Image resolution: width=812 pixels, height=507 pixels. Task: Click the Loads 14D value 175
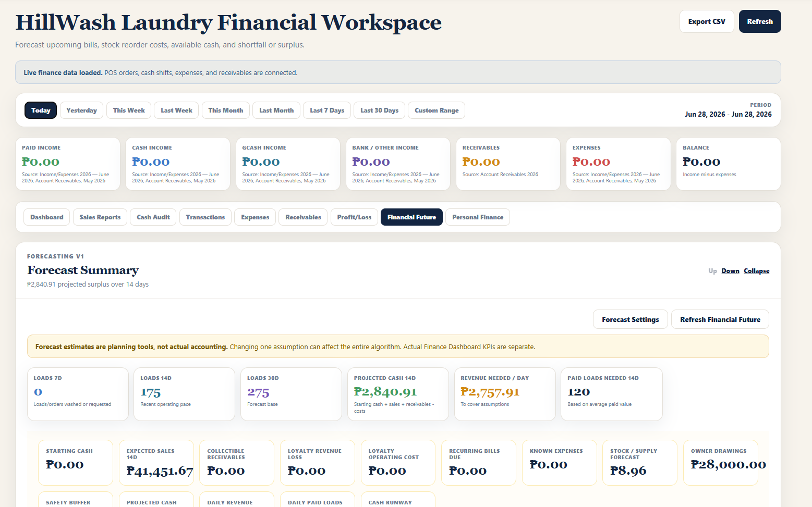tap(151, 392)
